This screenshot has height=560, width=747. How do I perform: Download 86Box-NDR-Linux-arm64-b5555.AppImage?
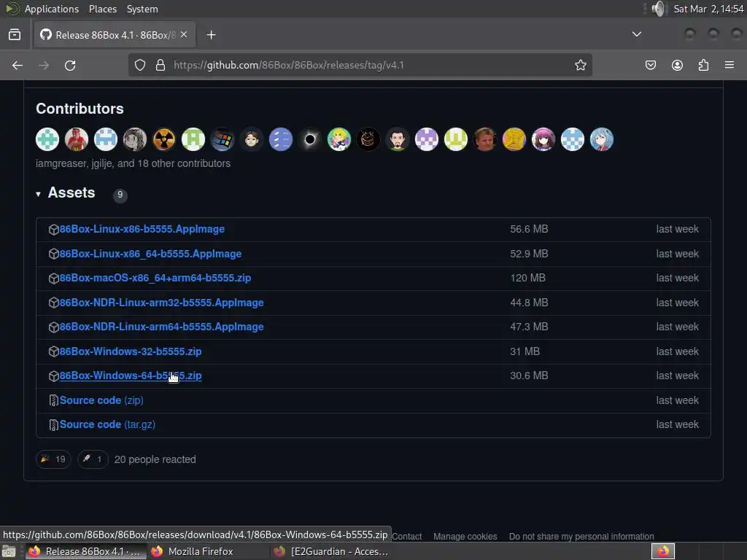tap(161, 327)
